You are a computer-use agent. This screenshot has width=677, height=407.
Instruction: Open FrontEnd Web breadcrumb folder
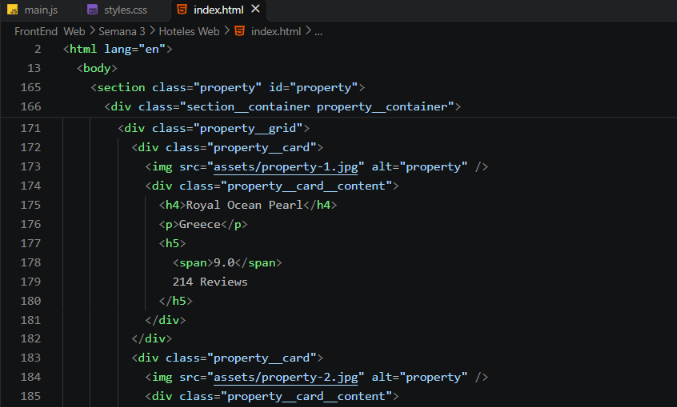(50, 32)
